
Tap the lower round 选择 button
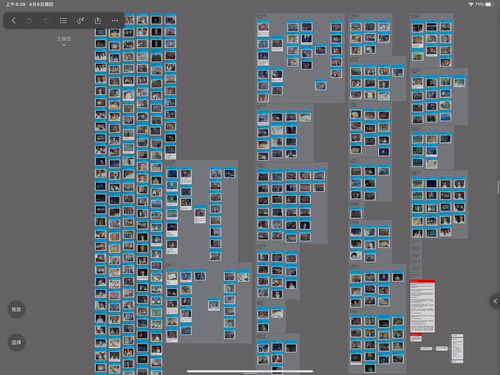coord(16,342)
